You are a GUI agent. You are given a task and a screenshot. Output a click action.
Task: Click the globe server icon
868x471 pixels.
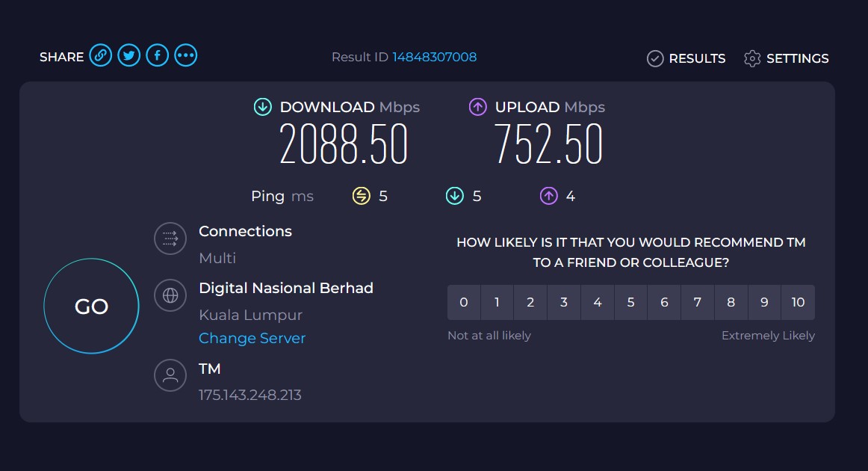(x=170, y=295)
